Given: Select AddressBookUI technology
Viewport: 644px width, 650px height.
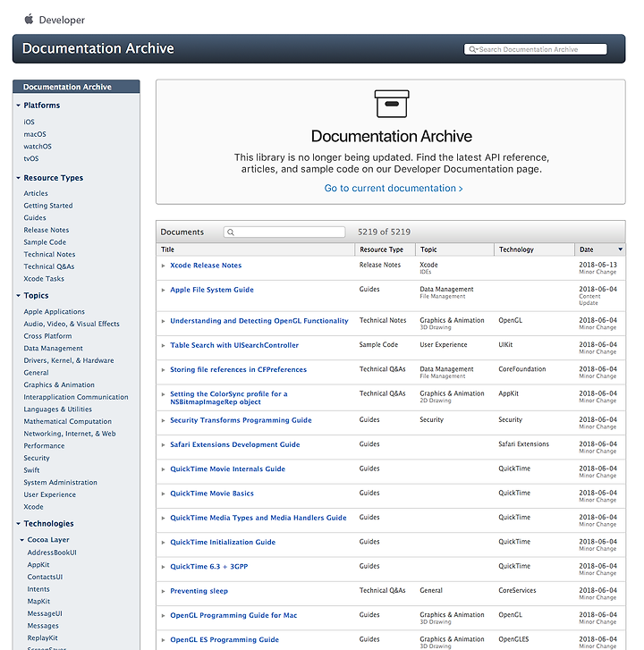Looking at the screenshot, I should click(52, 553).
